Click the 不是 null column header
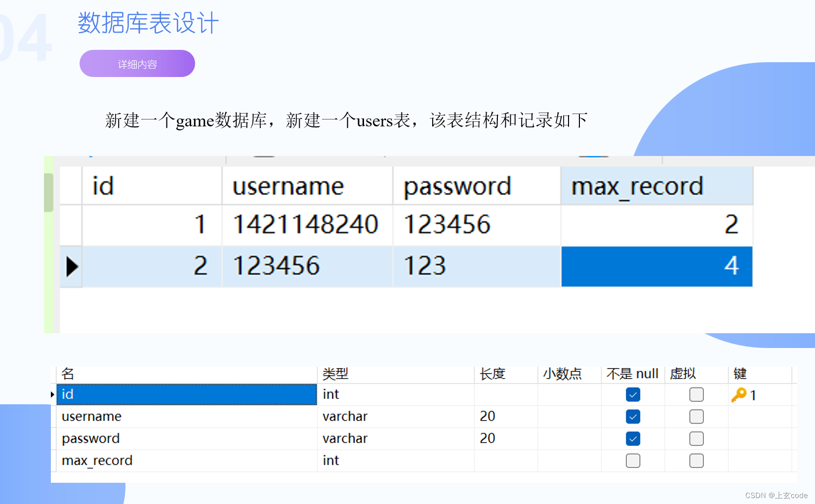 (633, 374)
